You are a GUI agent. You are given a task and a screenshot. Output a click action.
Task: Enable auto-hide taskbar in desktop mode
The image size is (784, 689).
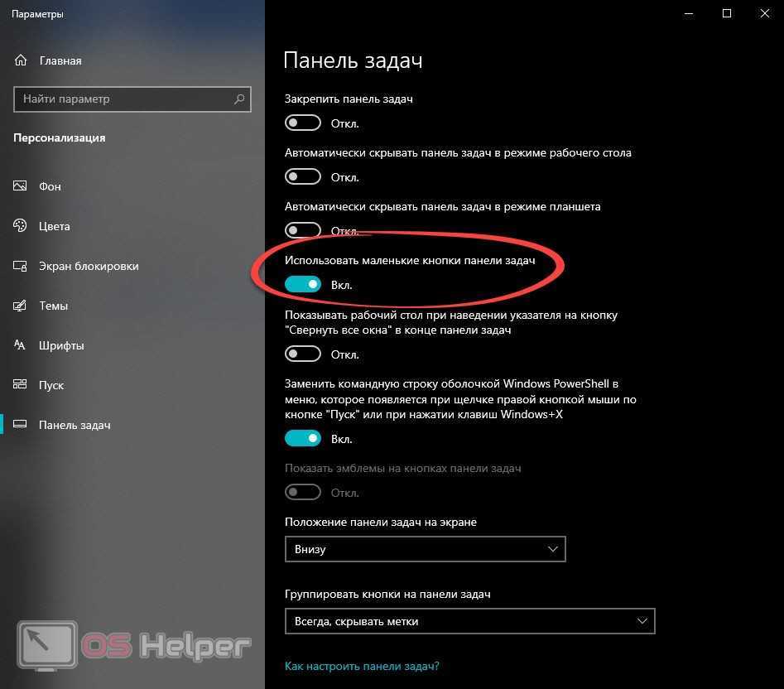pos(302,176)
